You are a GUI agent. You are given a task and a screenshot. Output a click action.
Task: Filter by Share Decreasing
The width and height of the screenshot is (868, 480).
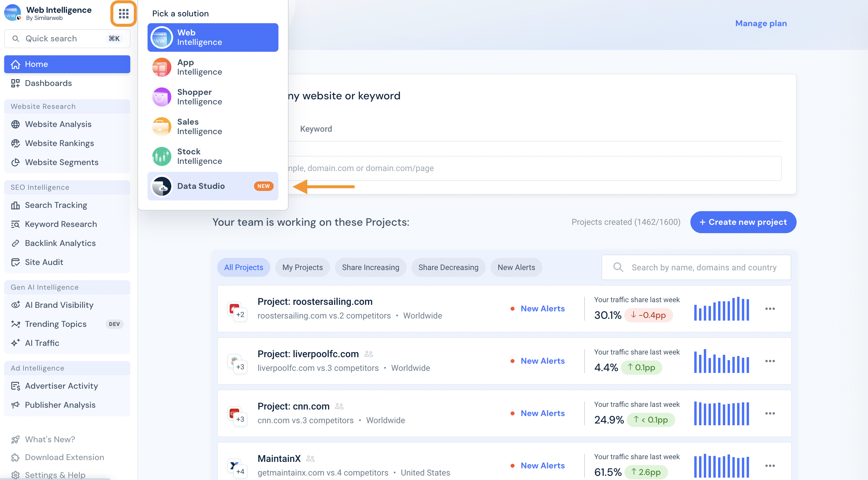pos(448,267)
